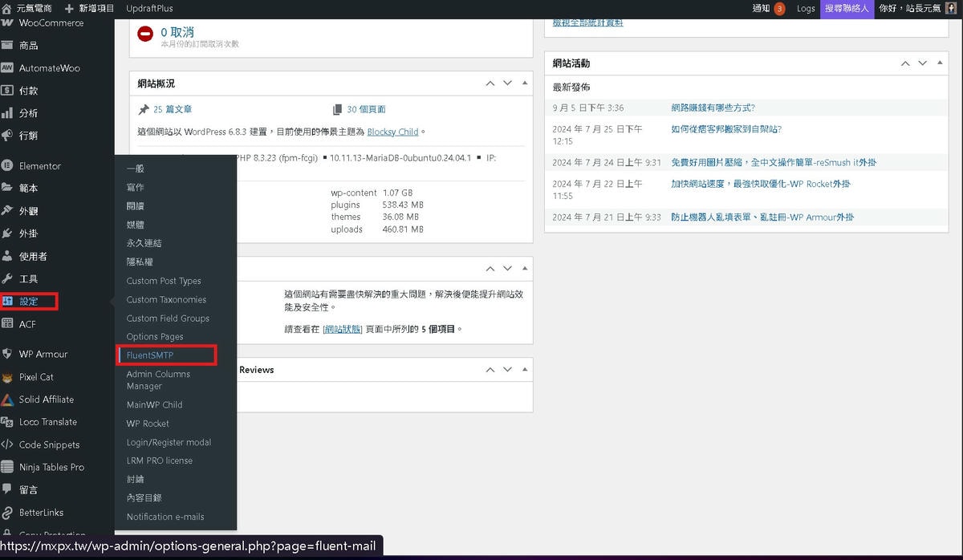Open the 網路賺錢有哪些方式? post
The height and width of the screenshot is (560, 963).
(713, 108)
